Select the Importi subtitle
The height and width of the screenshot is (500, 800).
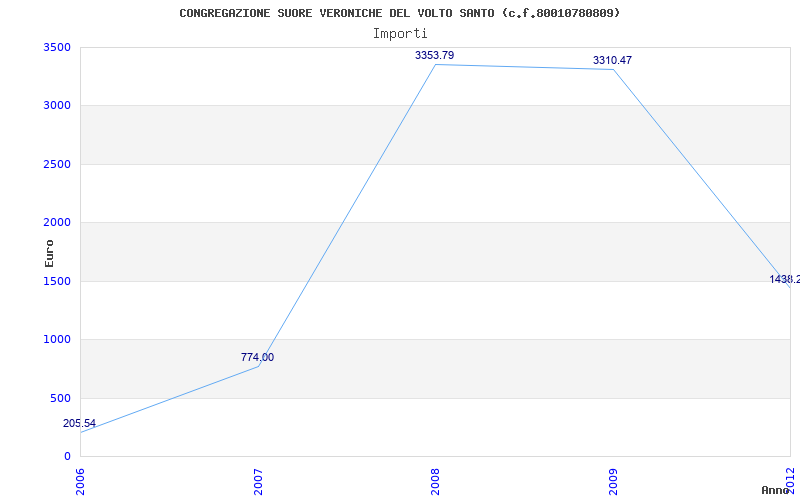(399, 34)
